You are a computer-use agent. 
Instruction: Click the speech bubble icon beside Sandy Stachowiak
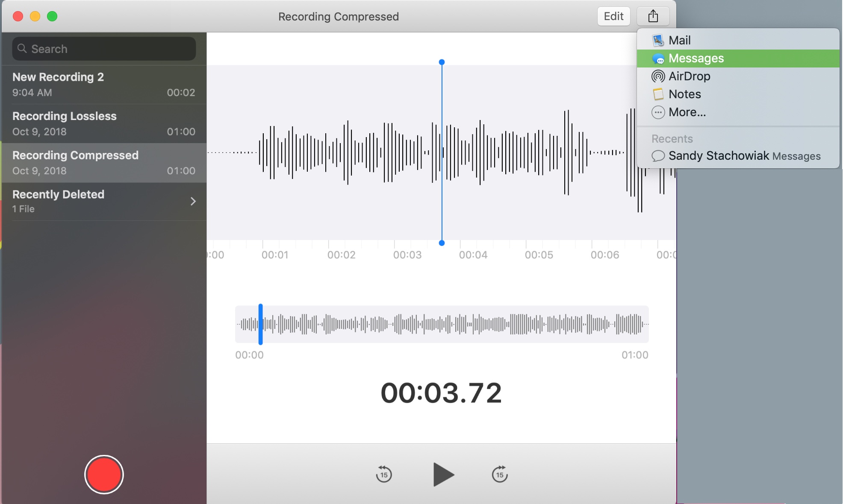pos(658,156)
